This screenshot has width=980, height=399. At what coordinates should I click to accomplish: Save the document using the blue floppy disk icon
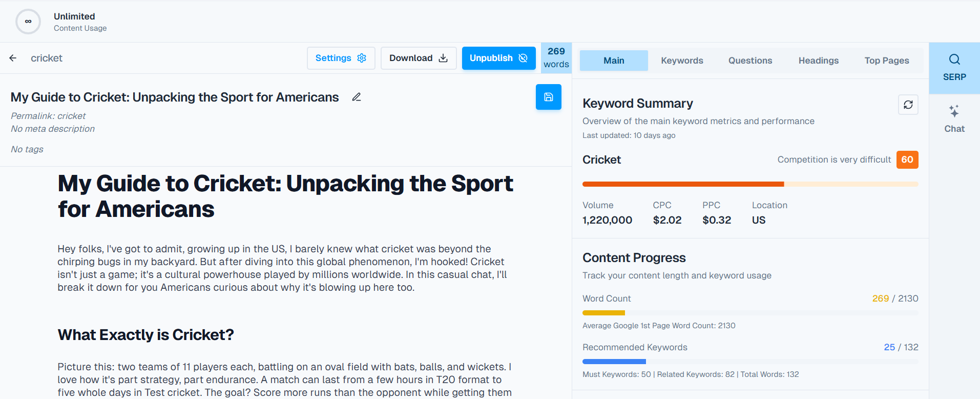pyautogui.click(x=548, y=97)
